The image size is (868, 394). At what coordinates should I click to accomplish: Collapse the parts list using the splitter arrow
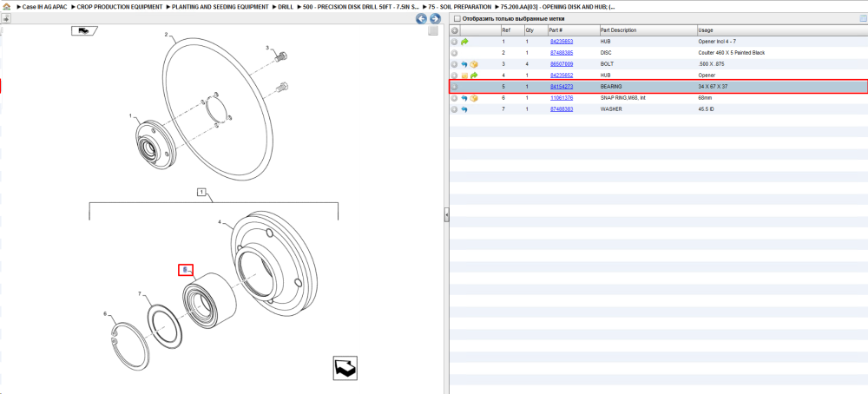(x=446, y=215)
